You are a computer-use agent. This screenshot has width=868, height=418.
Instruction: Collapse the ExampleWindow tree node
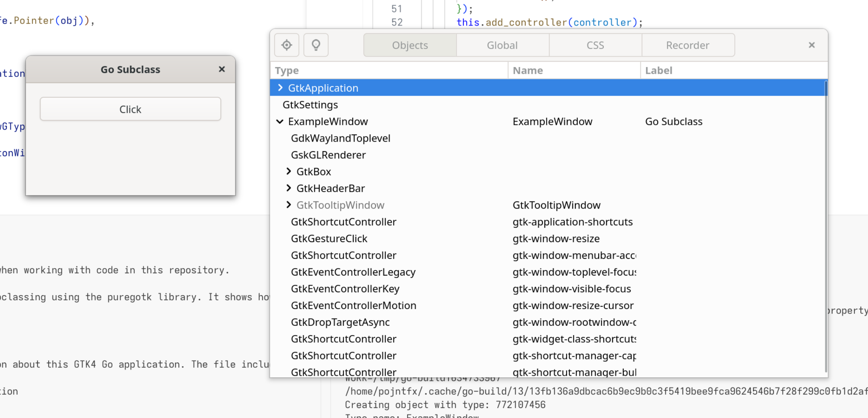pos(280,122)
